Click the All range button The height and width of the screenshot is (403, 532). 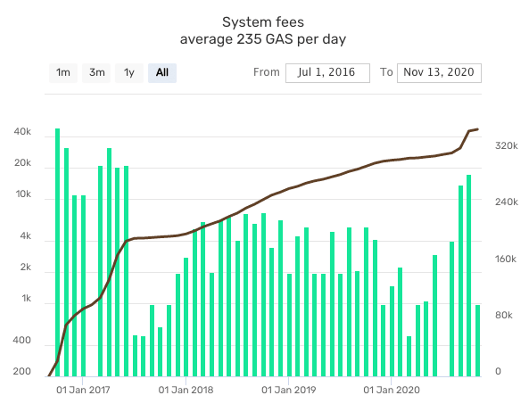point(162,73)
